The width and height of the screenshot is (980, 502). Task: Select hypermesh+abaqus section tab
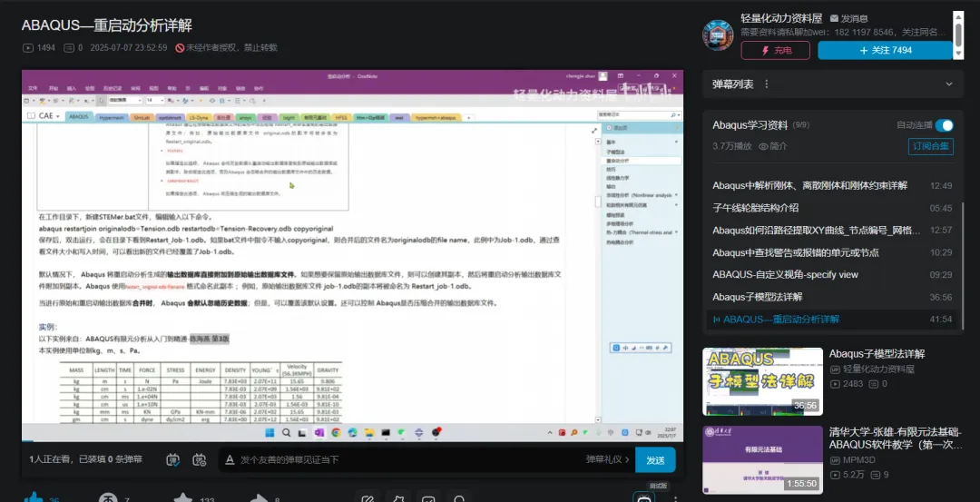435,117
